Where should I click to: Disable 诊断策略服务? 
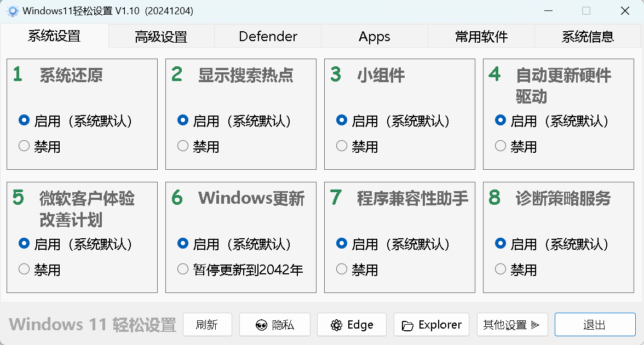click(x=500, y=269)
